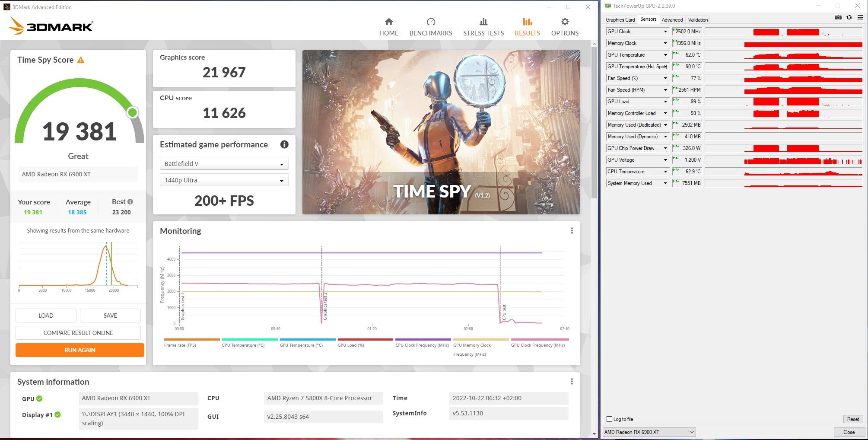868x440 pixels.
Task: Open the BENCHMARKS gauge icon
Action: pos(431,22)
